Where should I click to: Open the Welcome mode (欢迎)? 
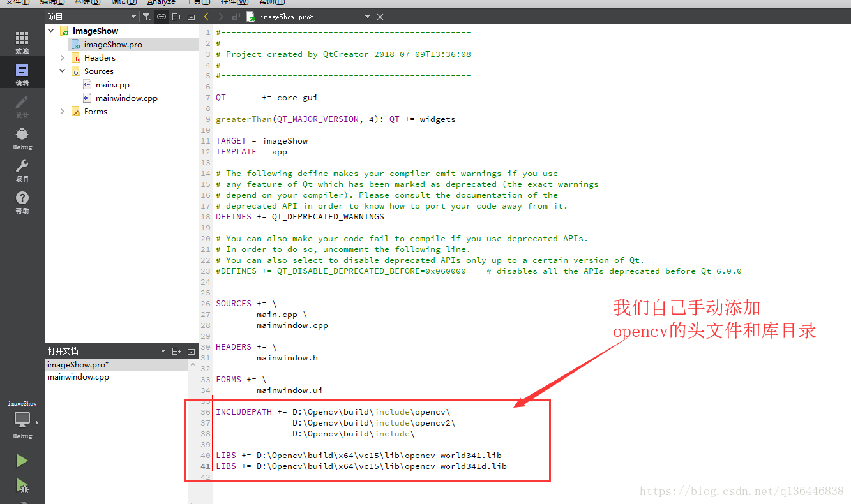point(22,42)
